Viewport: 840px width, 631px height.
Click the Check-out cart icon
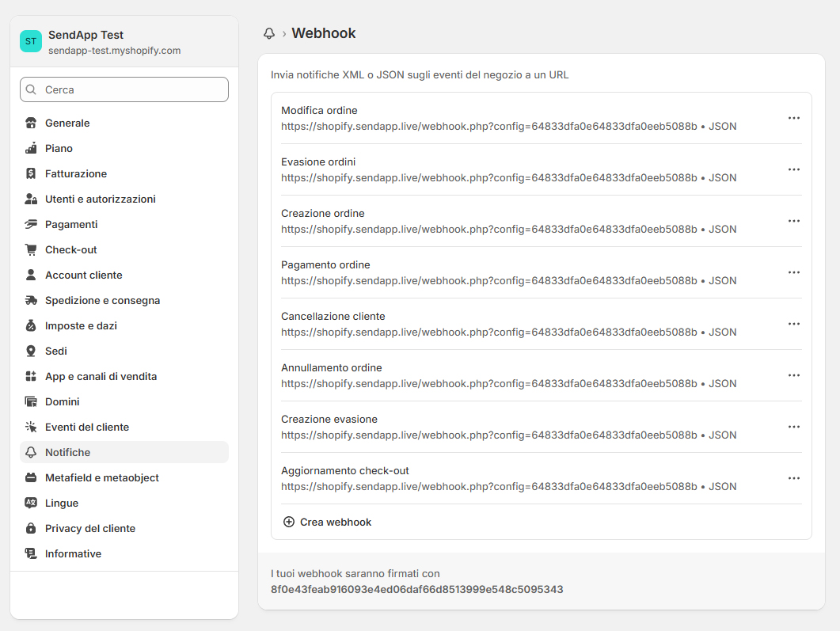click(31, 249)
